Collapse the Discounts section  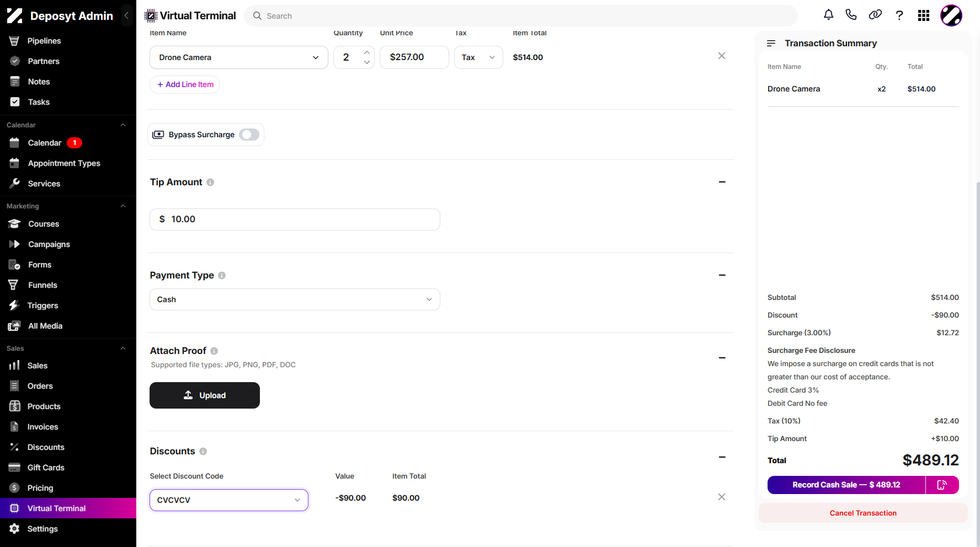(x=722, y=457)
